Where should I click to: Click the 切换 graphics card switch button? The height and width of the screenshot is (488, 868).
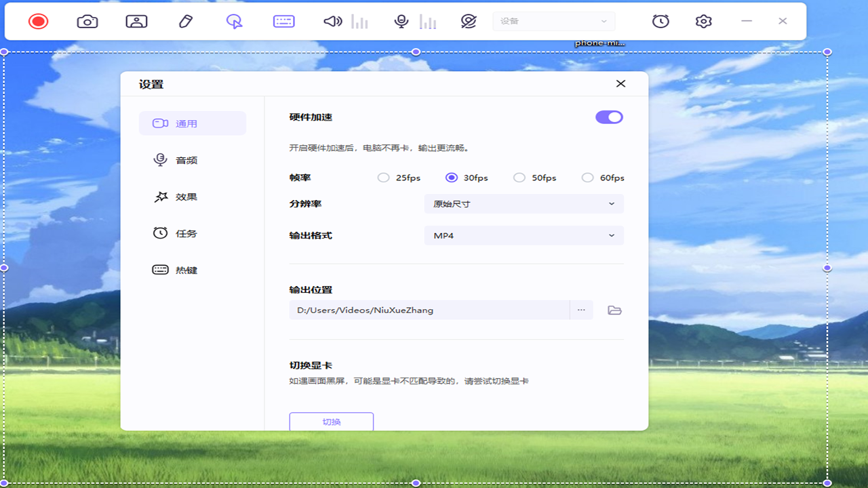[332, 421]
